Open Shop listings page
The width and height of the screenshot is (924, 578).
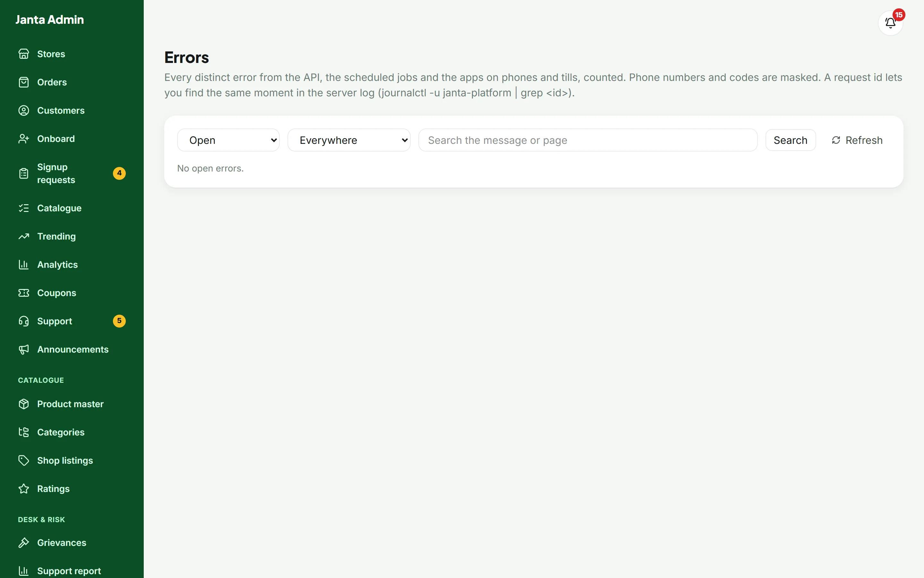click(x=72, y=461)
